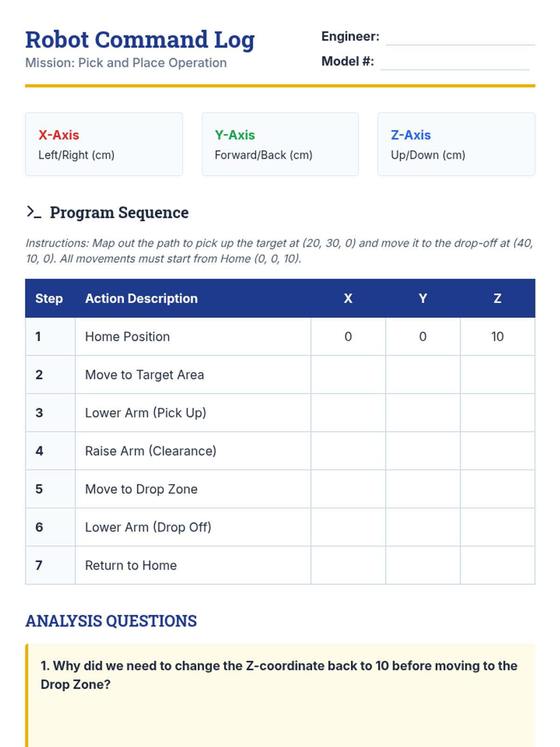Click the Engineer name input line

[x=460, y=37]
